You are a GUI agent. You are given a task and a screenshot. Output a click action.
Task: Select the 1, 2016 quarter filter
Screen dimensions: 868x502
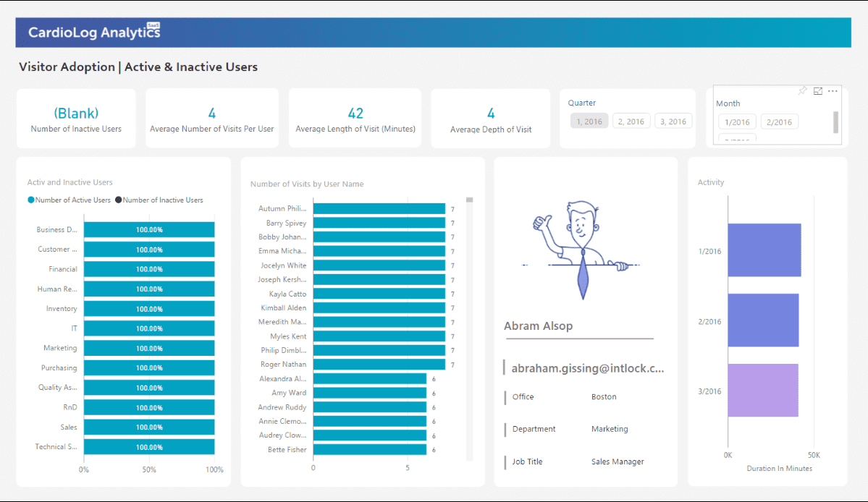(x=589, y=122)
